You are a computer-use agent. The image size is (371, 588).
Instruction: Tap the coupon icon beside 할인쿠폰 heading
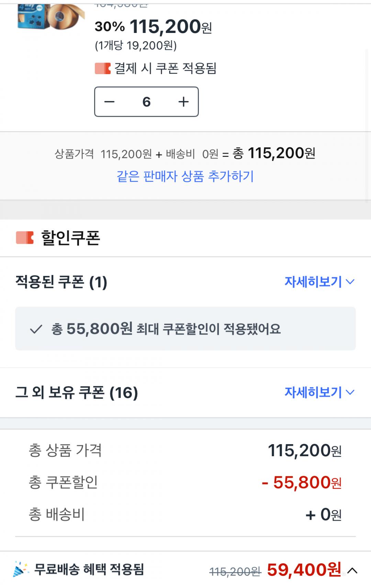point(25,238)
